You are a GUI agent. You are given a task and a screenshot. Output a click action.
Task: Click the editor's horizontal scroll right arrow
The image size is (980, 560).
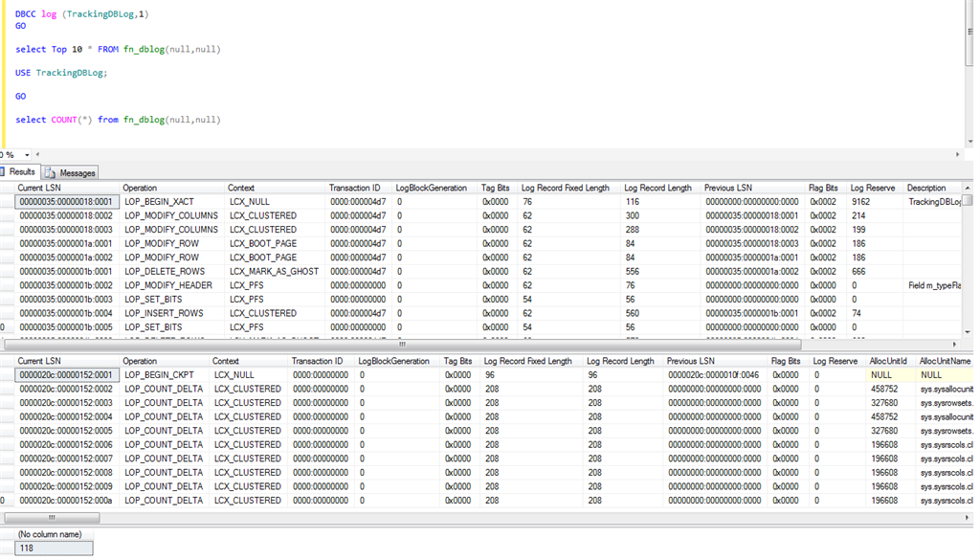pos(957,155)
